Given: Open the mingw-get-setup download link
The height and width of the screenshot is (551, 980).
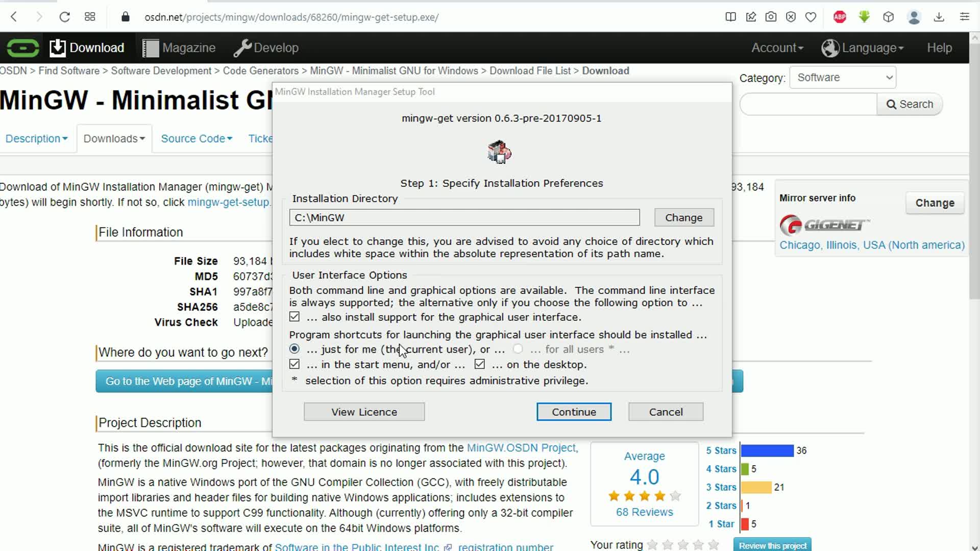Looking at the screenshot, I should (228, 202).
